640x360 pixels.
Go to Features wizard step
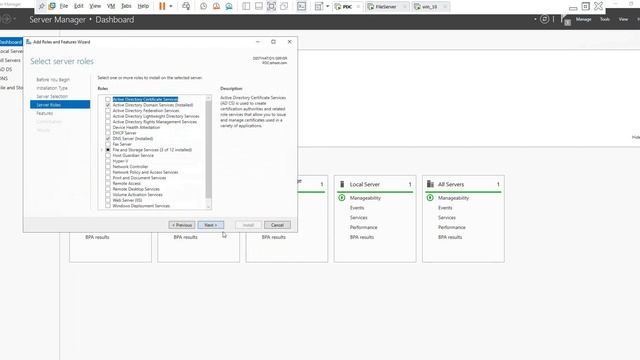[44, 113]
